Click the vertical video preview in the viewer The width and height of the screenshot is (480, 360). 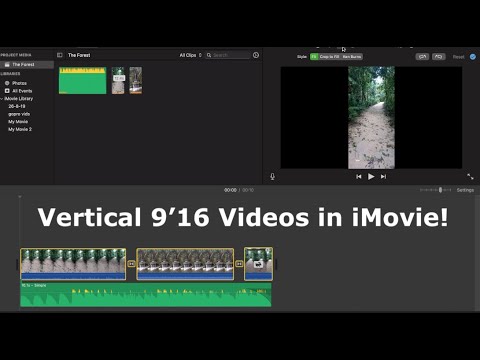point(371,117)
